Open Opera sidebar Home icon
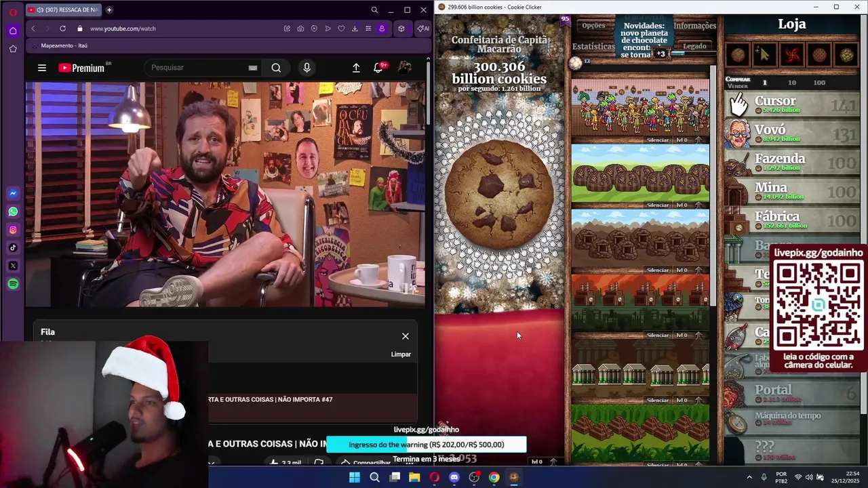 (x=13, y=30)
